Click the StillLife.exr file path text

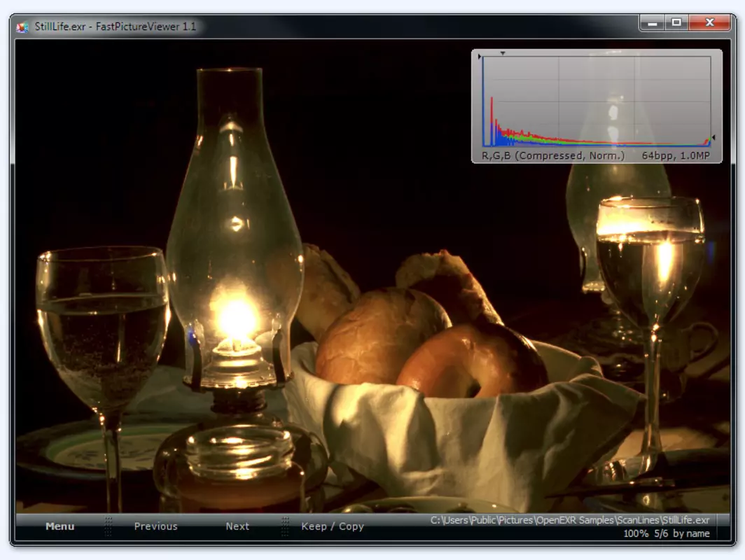[x=570, y=520]
